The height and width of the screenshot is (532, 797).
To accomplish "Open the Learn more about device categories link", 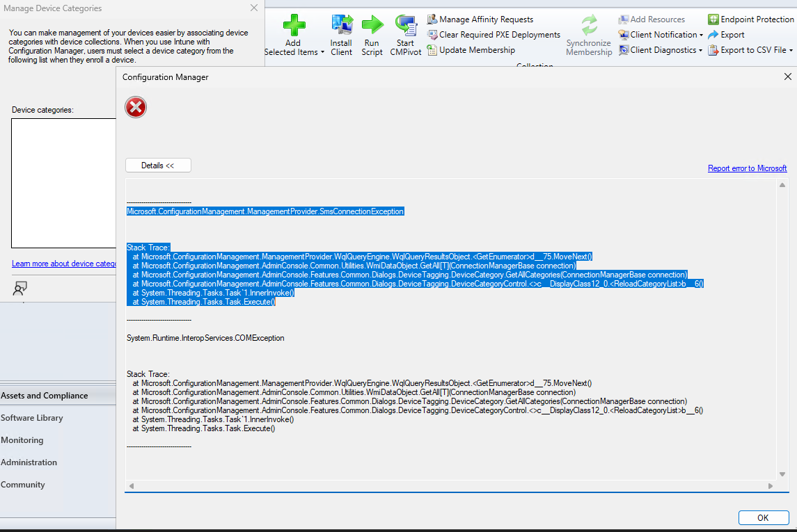I will [64, 264].
